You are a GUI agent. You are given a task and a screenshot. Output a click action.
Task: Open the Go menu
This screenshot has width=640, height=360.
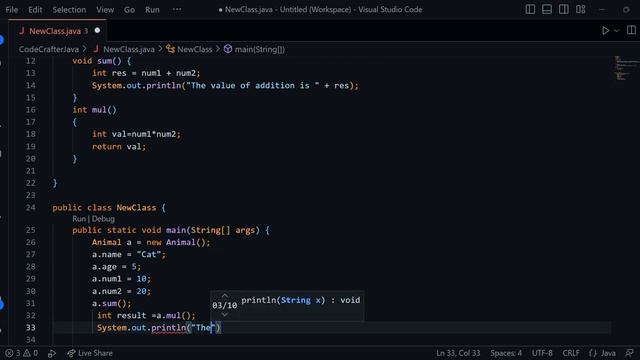pyautogui.click(x=129, y=9)
